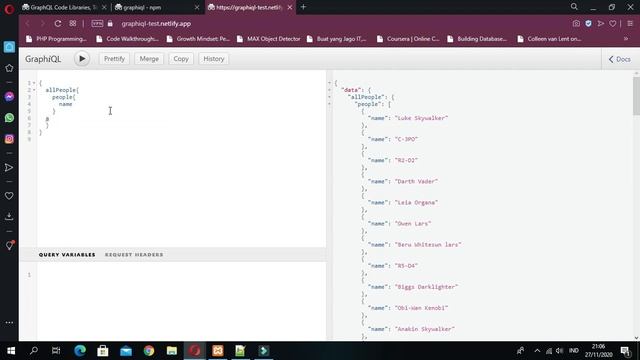Add page to bookmarks with heart icon
Screen dimensions: 640x360
(613, 24)
